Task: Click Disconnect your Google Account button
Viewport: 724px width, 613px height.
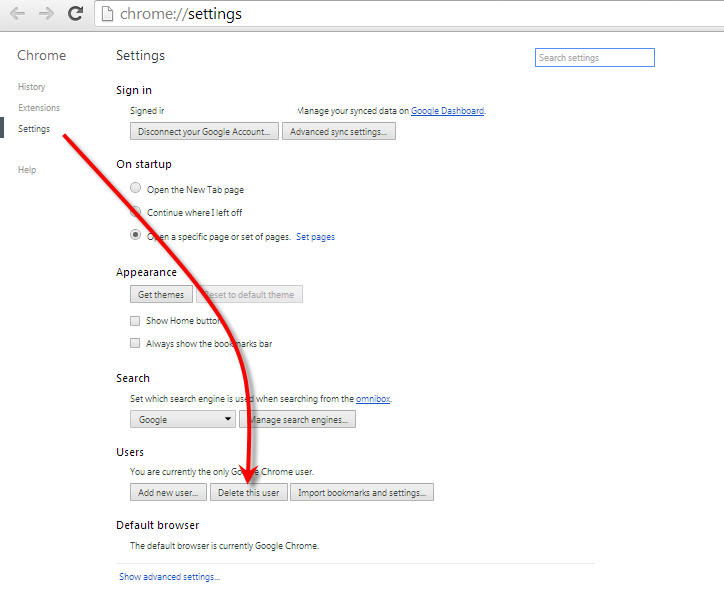Action: pos(204,132)
